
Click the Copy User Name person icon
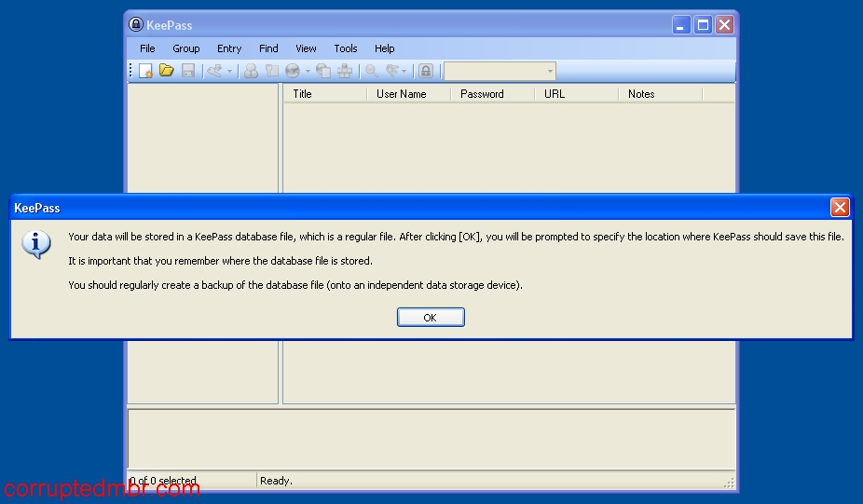(x=251, y=71)
